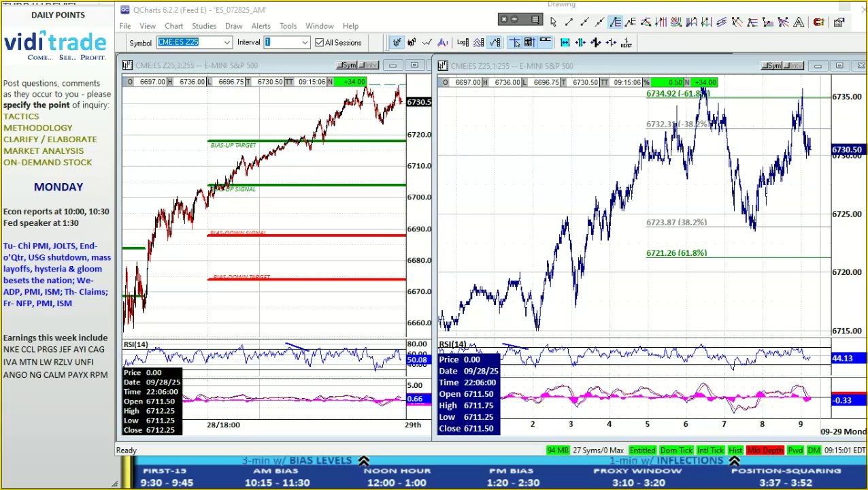
Task: Open the Draw menu
Action: [234, 26]
